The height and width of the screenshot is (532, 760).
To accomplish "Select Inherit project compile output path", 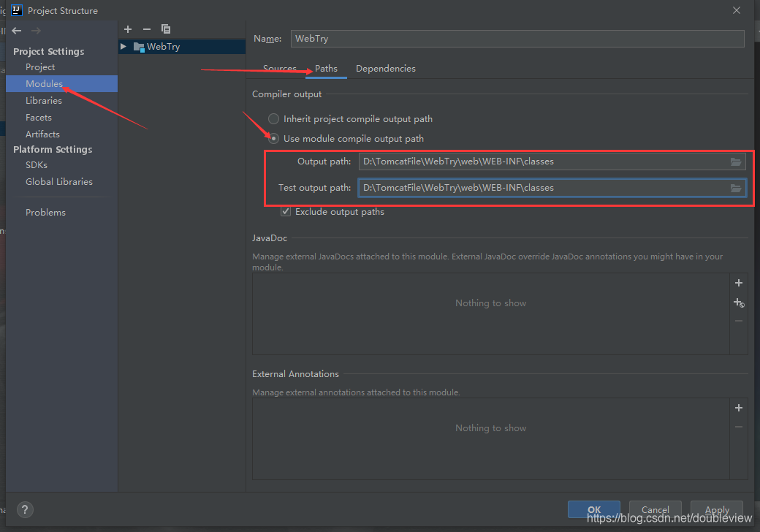I will 273,118.
